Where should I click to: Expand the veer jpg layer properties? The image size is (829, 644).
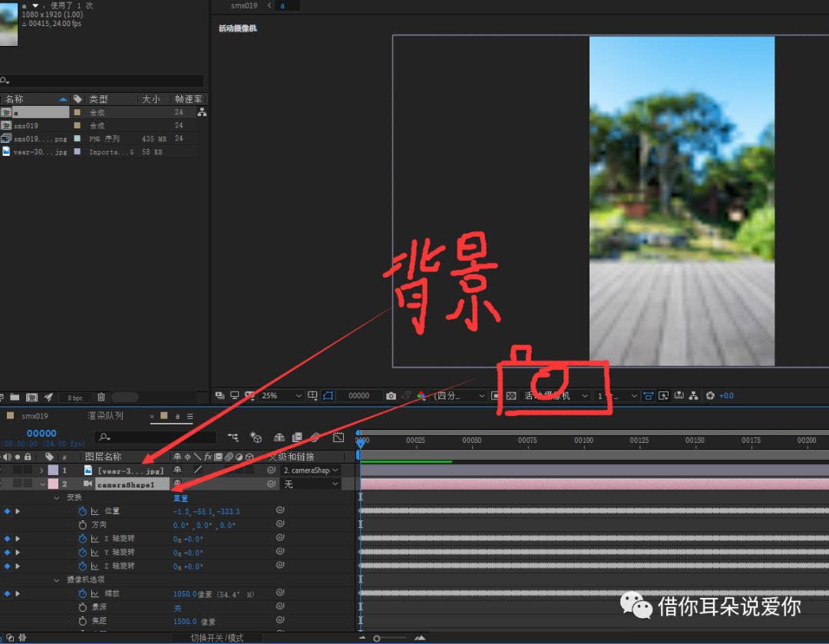click(41, 470)
